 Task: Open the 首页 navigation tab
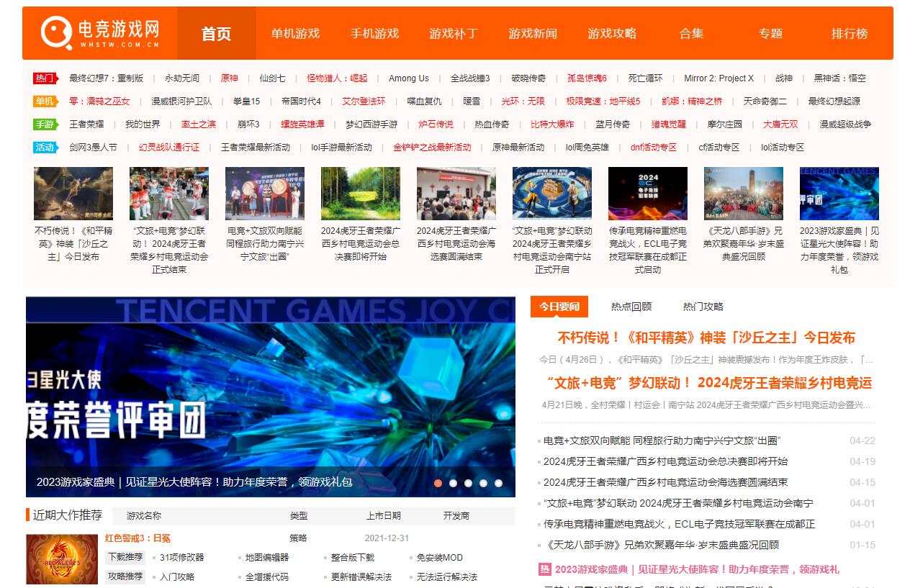(x=216, y=33)
